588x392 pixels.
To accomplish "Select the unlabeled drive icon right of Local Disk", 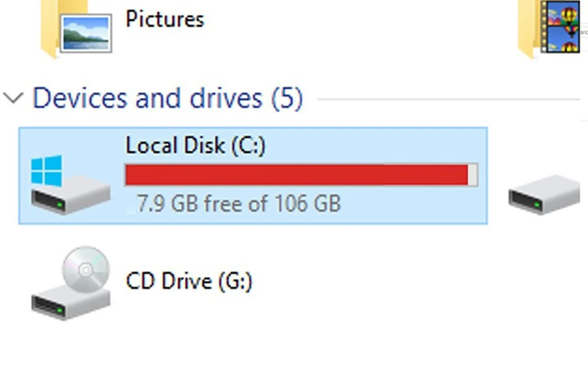I will pos(544,194).
